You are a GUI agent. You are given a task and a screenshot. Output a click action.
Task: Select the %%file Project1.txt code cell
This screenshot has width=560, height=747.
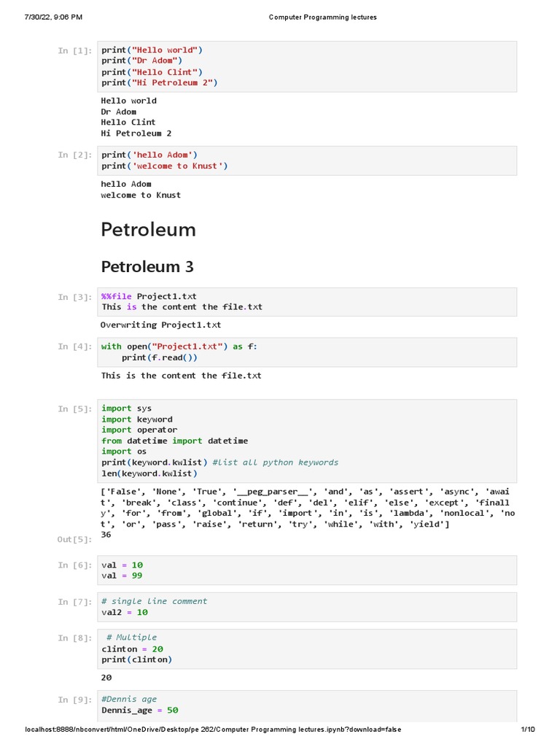[306, 302]
